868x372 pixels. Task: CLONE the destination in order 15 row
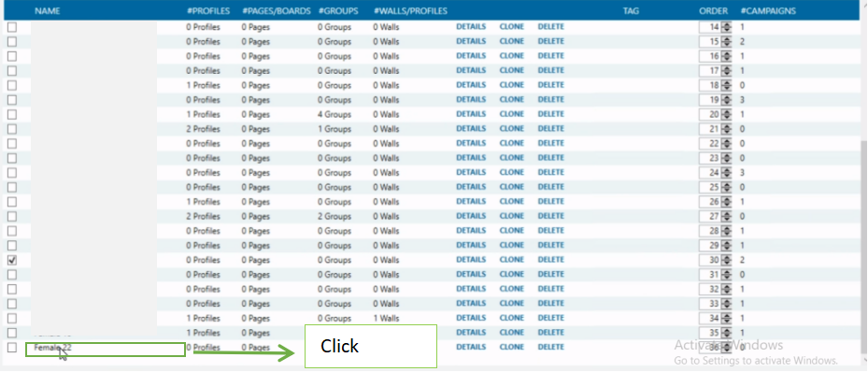(x=511, y=41)
